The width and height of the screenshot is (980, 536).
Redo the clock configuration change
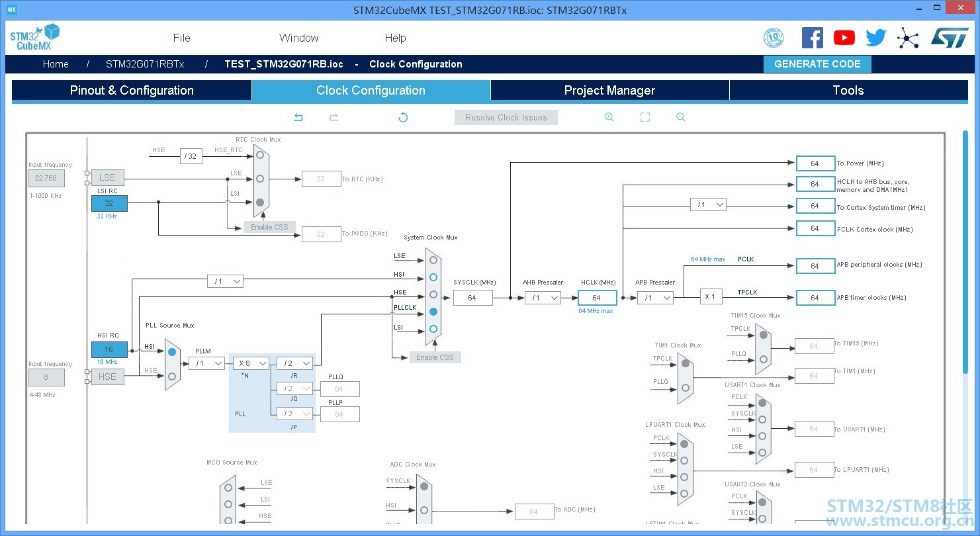pyautogui.click(x=334, y=117)
